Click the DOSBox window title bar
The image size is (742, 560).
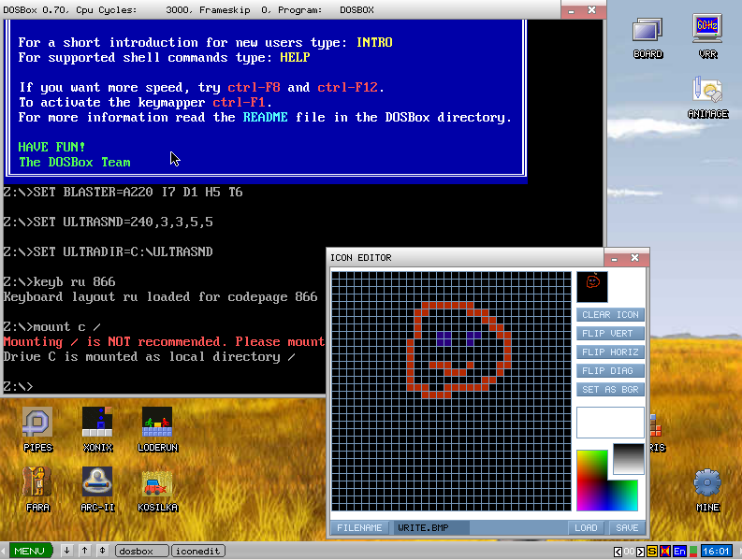(x=281, y=10)
